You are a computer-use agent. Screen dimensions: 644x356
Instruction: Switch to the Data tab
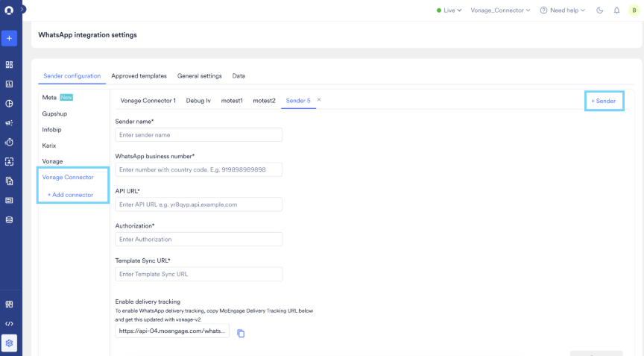click(x=239, y=76)
